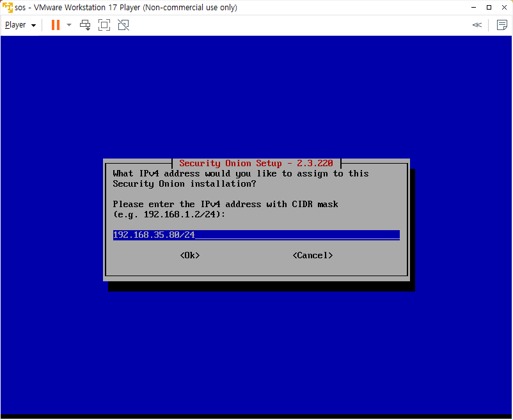The image size is (513, 420).
Task: Enter full screen mode
Action: [104, 25]
